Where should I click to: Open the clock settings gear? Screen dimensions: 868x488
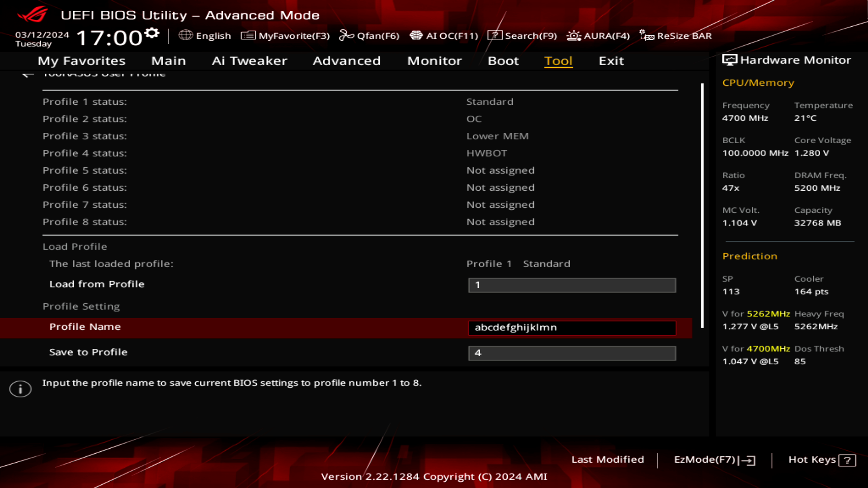[x=152, y=32]
